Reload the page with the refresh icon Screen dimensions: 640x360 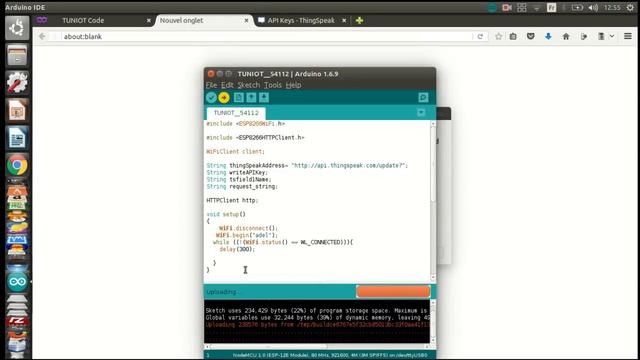click(480, 36)
